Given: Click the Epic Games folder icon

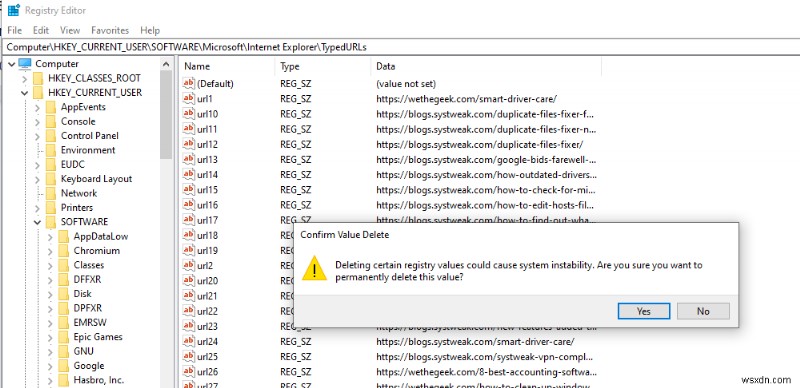Looking at the screenshot, I should click(x=63, y=337).
